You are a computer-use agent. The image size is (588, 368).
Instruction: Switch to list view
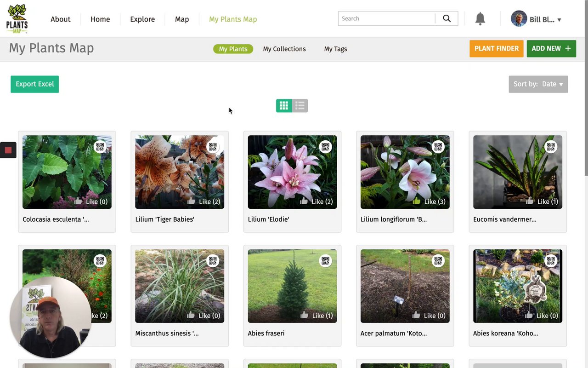(300, 106)
